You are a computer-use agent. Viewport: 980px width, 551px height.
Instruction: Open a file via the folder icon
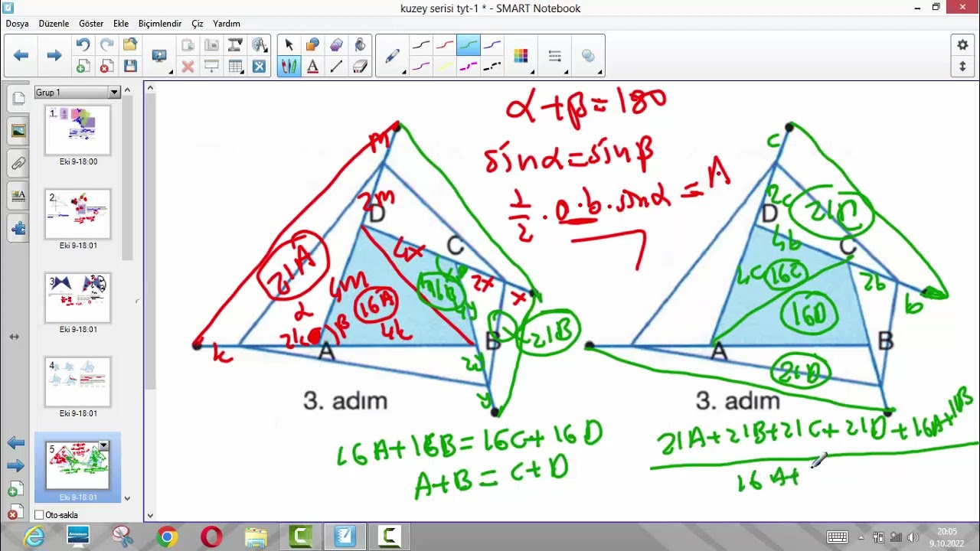click(x=130, y=45)
